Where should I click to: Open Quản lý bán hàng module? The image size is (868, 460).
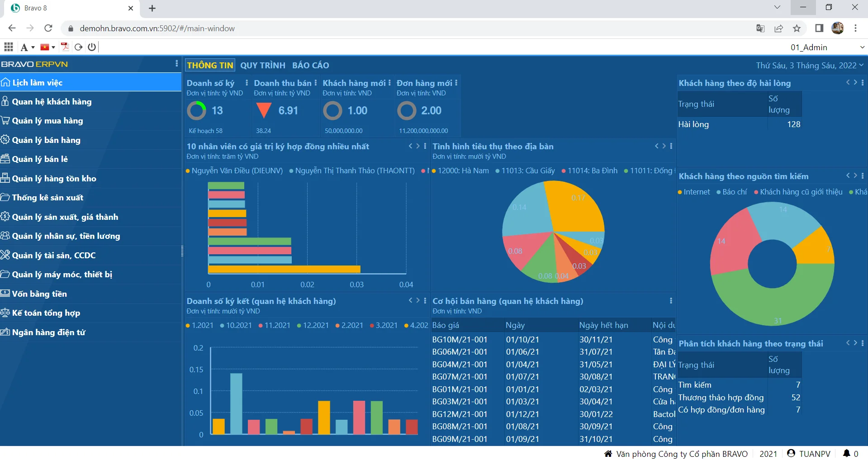pos(46,140)
